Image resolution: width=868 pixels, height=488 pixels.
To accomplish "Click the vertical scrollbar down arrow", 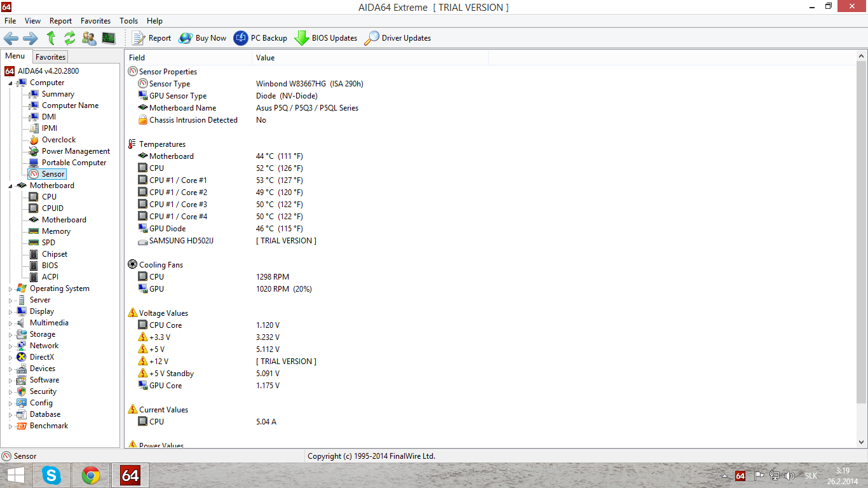I will [862, 442].
